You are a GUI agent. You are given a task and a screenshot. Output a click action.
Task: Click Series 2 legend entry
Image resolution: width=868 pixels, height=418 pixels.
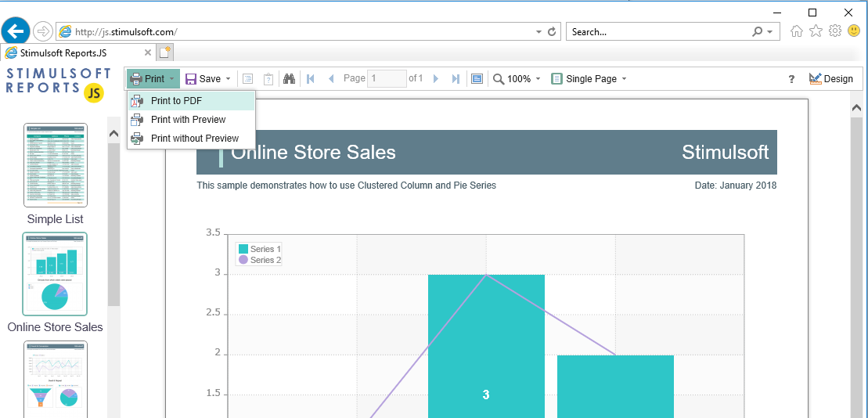click(x=260, y=260)
